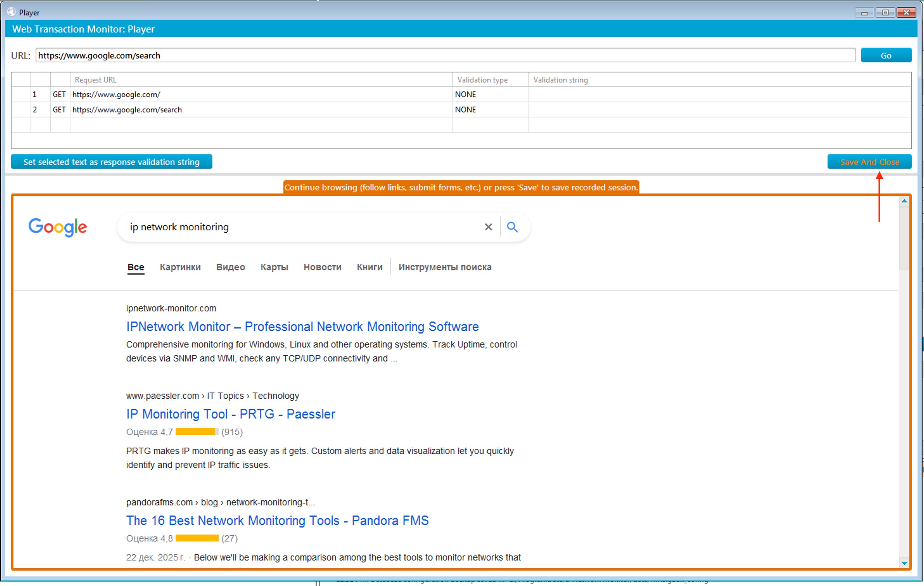Click Save And Close button
924x586 pixels.
pyautogui.click(x=869, y=162)
